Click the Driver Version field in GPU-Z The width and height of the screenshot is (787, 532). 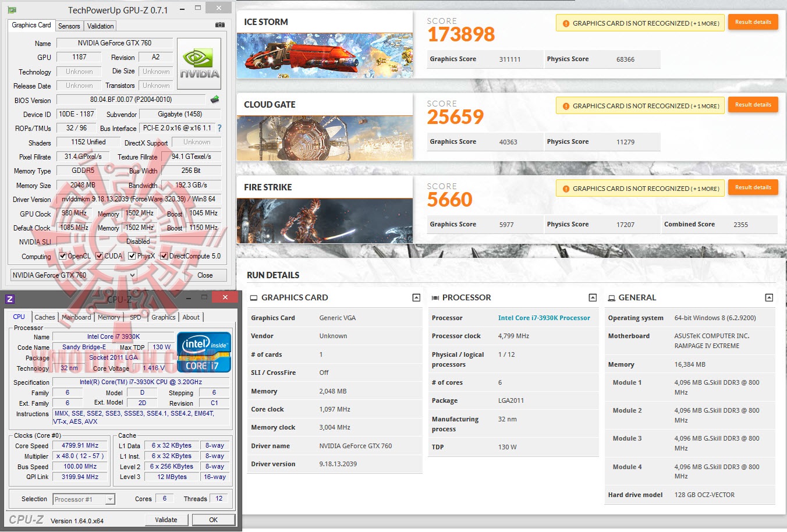click(139, 199)
